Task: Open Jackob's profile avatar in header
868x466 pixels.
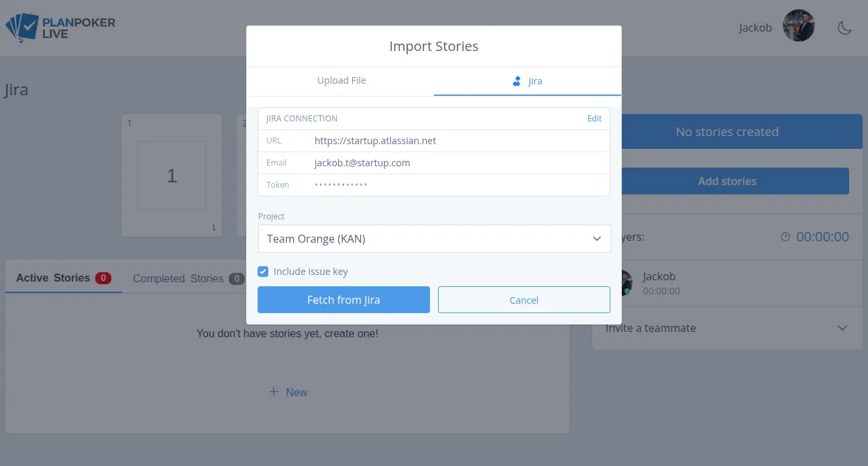Action: click(x=798, y=26)
